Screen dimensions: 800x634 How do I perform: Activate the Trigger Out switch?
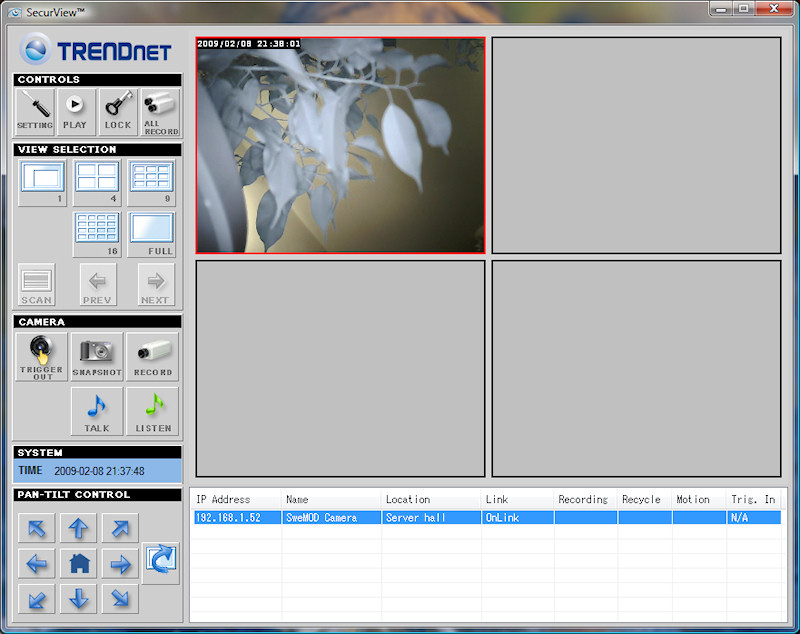click(41, 356)
